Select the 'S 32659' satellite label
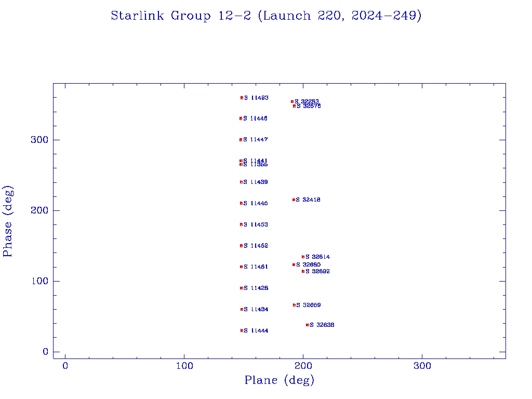Viewport: 532px width, 399px height. point(309,305)
